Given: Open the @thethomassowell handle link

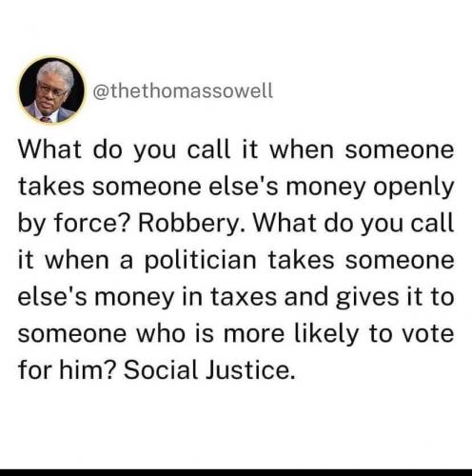Looking at the screenshot, I should (183, 91).
